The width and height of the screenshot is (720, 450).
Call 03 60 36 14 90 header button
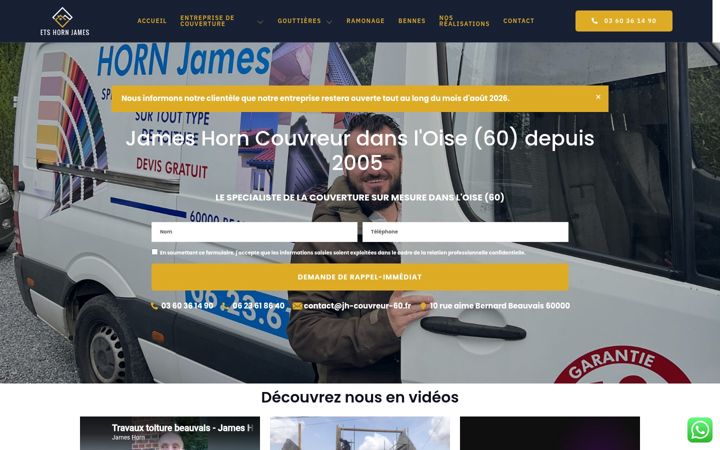tap(624, 21)
